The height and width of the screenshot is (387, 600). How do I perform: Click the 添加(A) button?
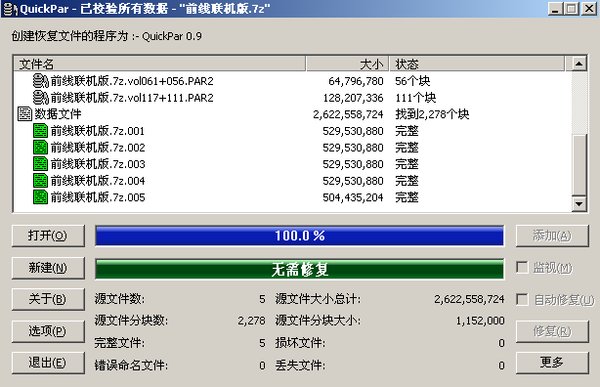pos(552,236)
